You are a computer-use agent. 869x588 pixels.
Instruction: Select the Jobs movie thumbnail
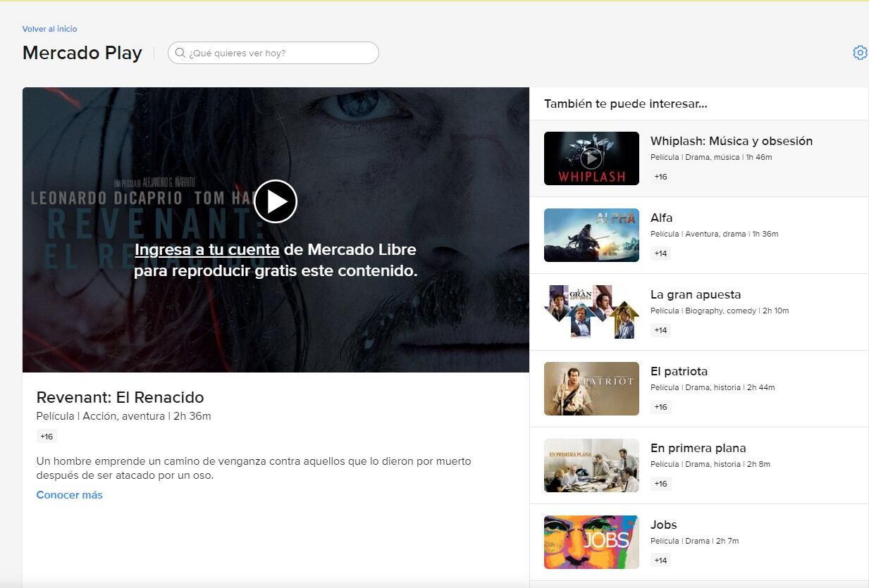point(591,542)
